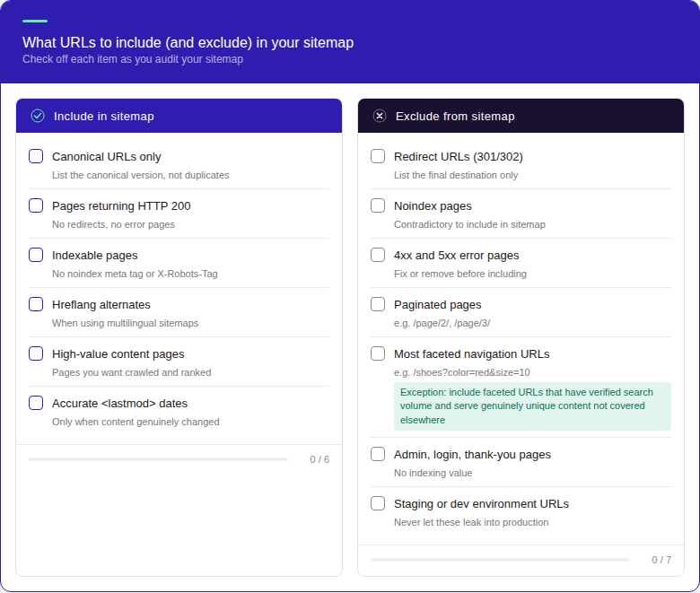
Task: Click the Include in sitemap header title
Action: tap(104, 117)
